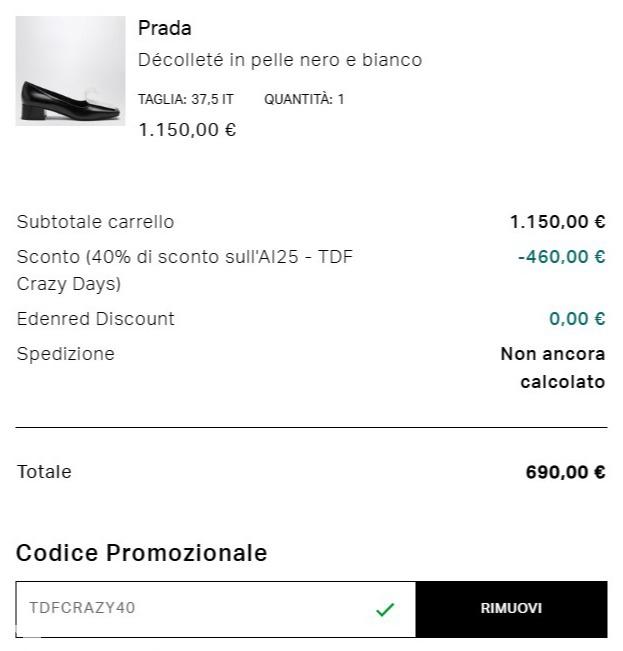This screenshot has height=651, width=623.
Task: Open Décolleté in pelle nero e bianco title
Action: tap(280, 60)
